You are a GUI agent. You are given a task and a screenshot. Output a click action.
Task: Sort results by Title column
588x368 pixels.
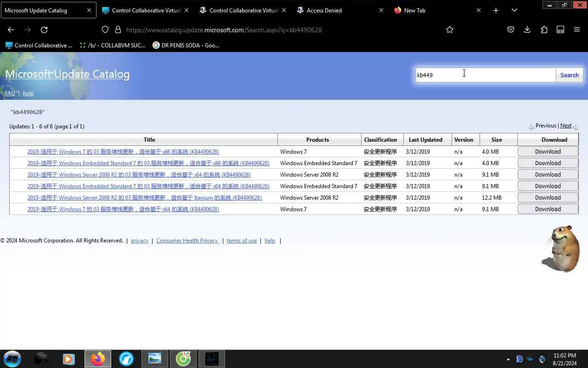(x=149, y=140)
